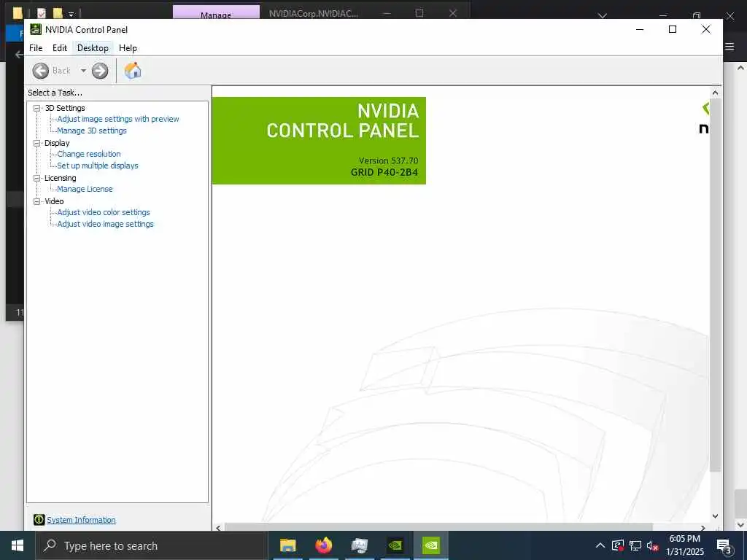Click the Windows Start button
Screen dimensions: 747x560
coord(18,545)
